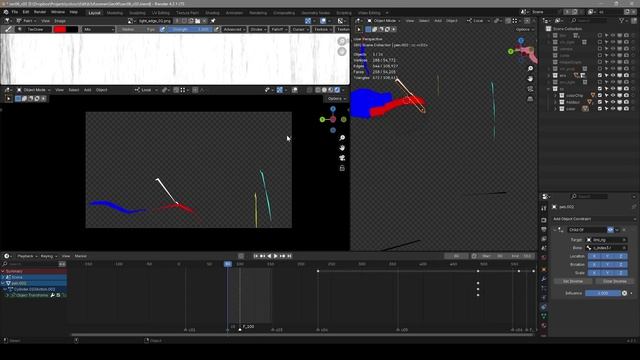Viewport: 640px width, 360px height.
Task: Open Options dropdown in left viewport
Action: (337, 98)
